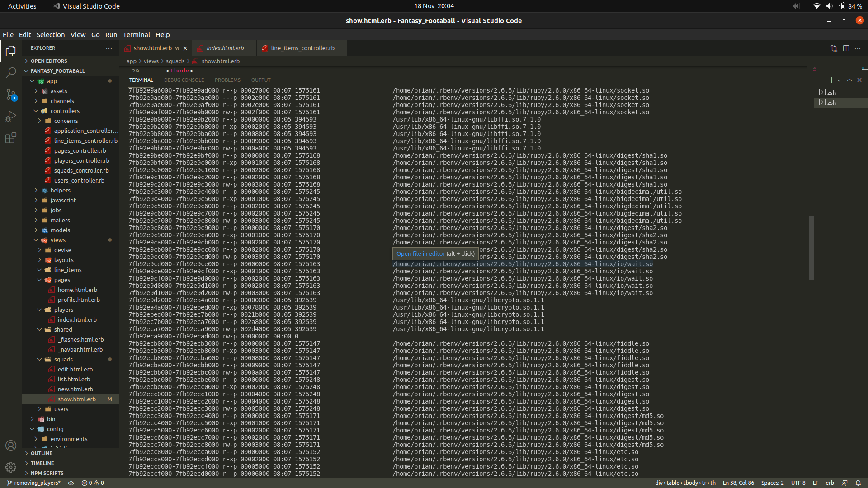This screenshot has height=488, width=868.
Task: Click the removing_players branch indicator
Action: (34, 483)
